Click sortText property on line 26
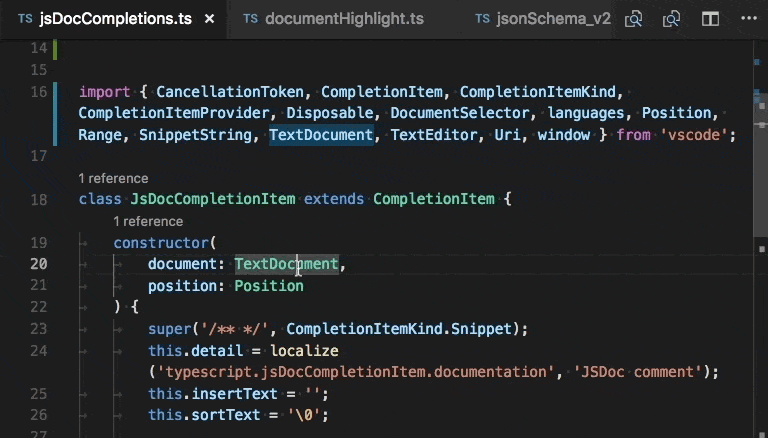768x438 pixels. click(220, 415)
